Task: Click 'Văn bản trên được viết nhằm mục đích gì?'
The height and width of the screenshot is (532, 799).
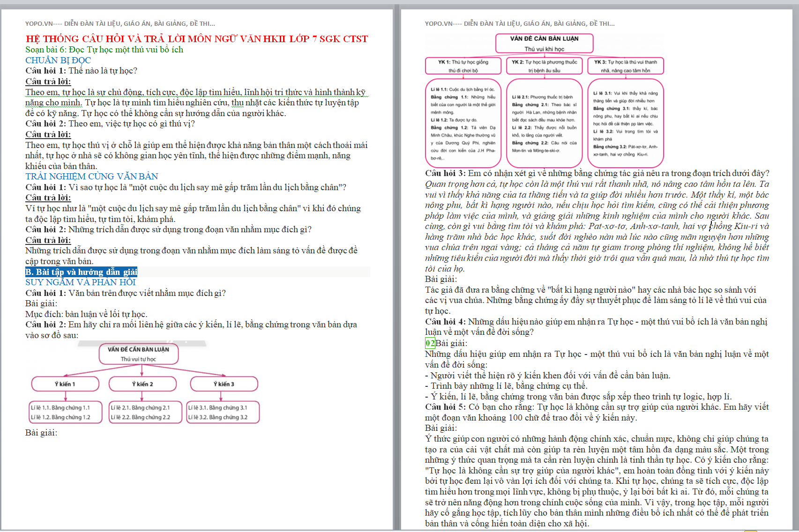Action: point(147,293)
